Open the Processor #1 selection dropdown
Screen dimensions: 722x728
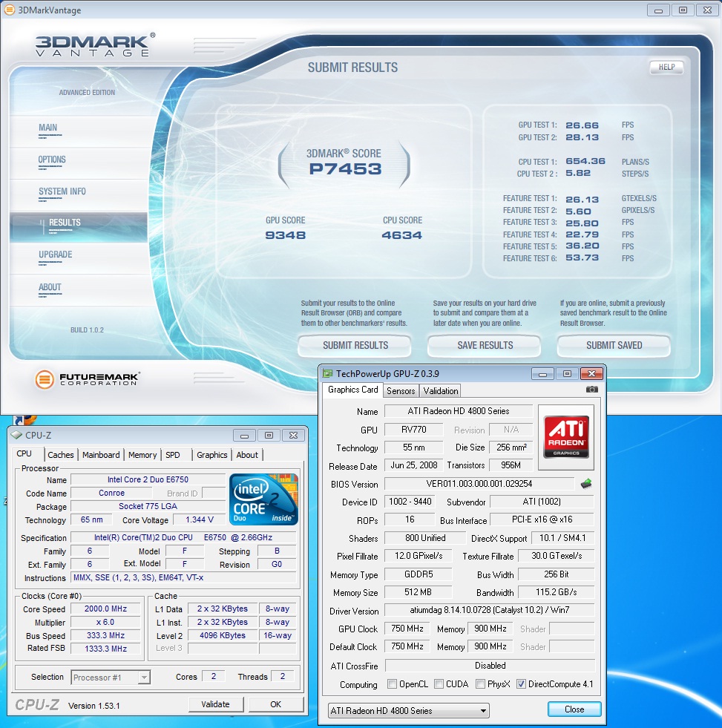111,678
